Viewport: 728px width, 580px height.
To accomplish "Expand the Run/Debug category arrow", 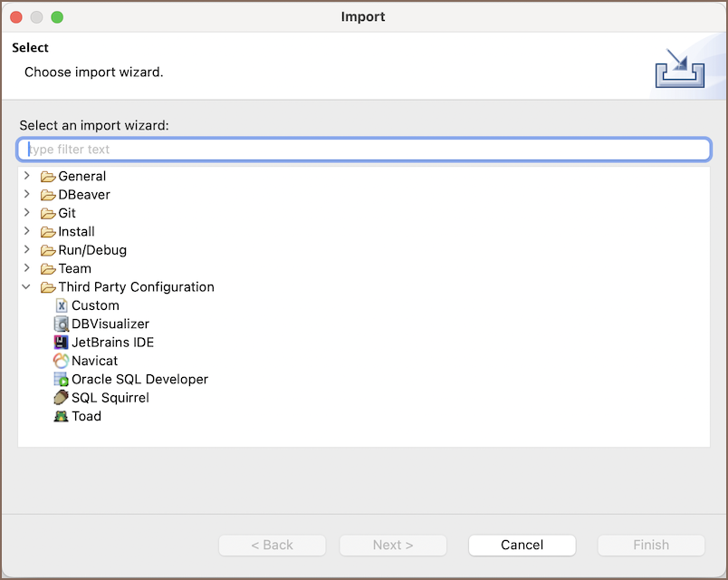I will coord(27,250).
